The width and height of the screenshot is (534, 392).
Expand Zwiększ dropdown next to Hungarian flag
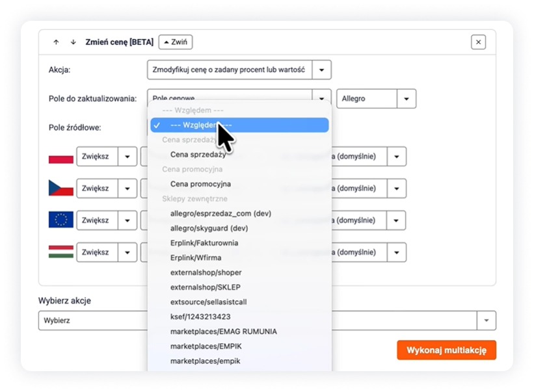coord(127,252)
